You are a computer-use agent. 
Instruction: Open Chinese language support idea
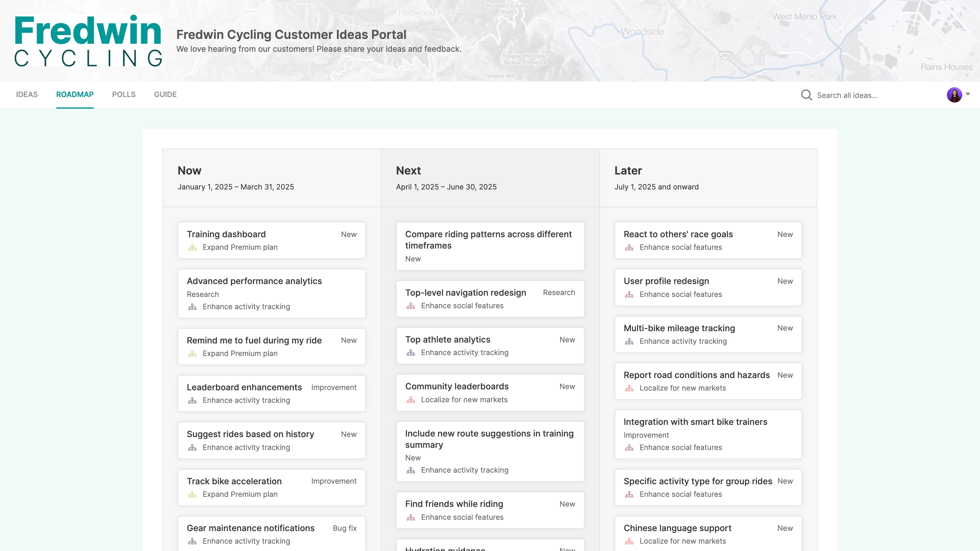[677, 528]
